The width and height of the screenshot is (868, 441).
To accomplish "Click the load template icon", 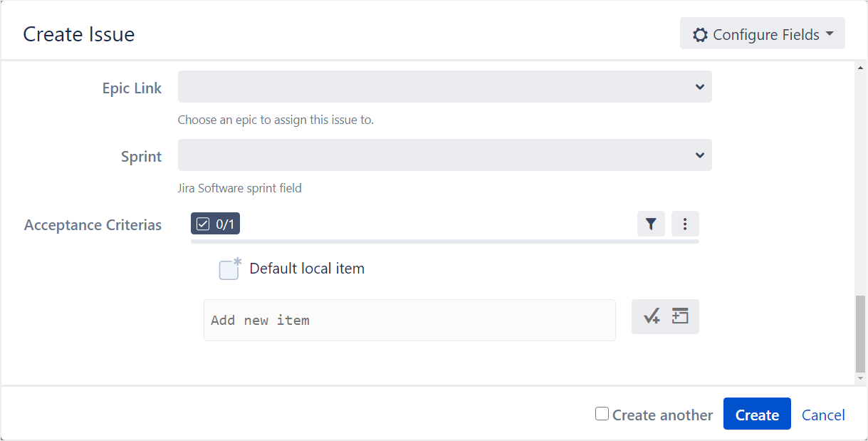I will pyautogui.click(x=681, y=316).
